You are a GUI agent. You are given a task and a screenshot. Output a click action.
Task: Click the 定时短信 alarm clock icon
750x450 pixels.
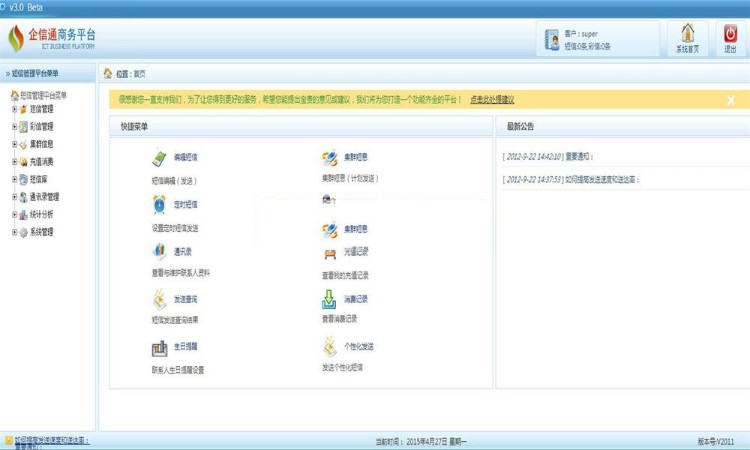point(160,204)
